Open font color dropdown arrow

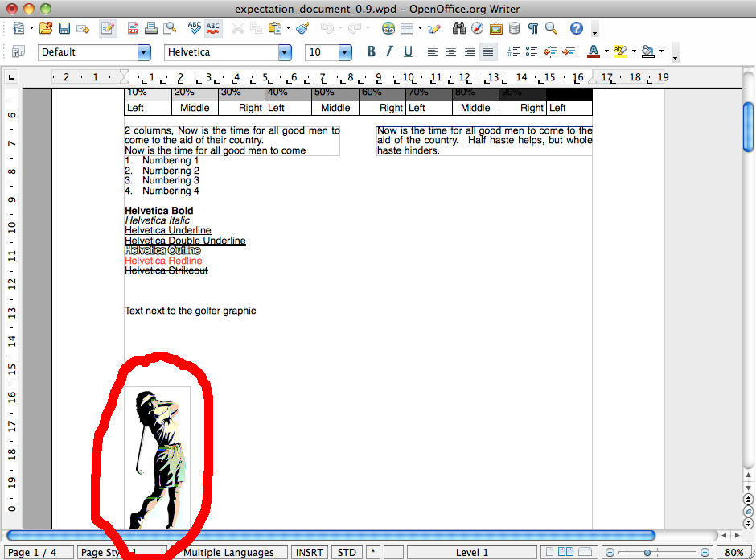[606, 52]
